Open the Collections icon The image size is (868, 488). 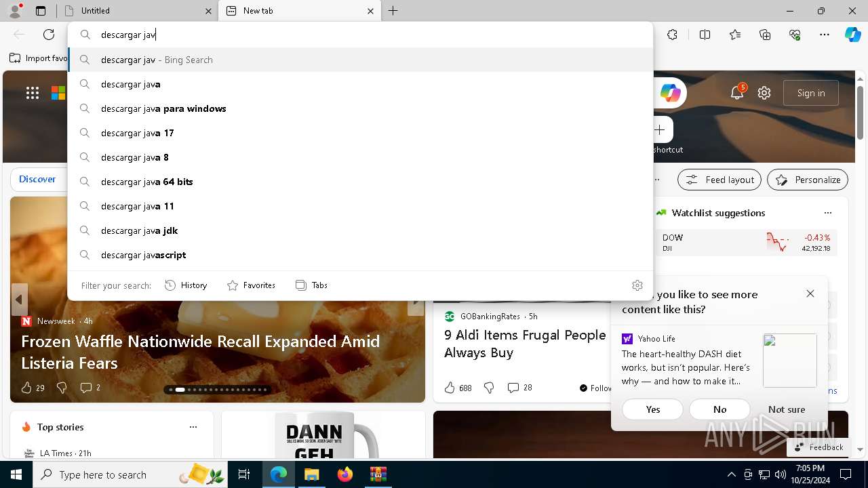(x=765, y=35)
